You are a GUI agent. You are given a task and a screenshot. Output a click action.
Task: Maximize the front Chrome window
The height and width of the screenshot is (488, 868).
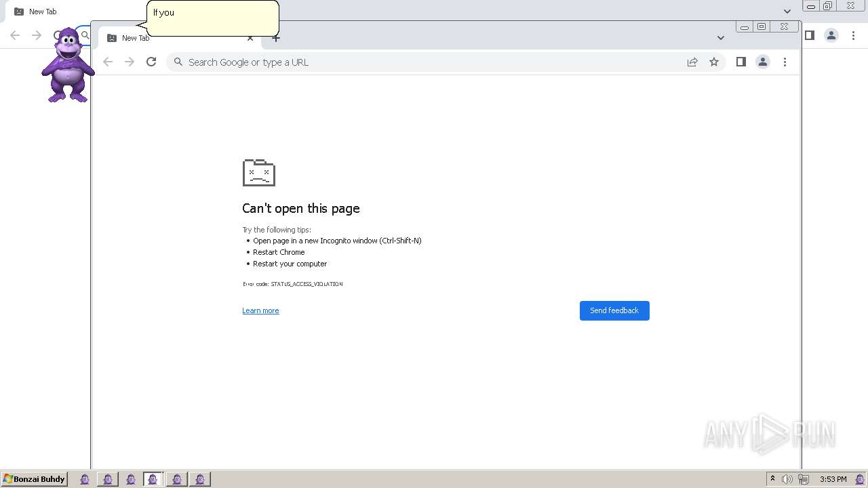(762, 27)
